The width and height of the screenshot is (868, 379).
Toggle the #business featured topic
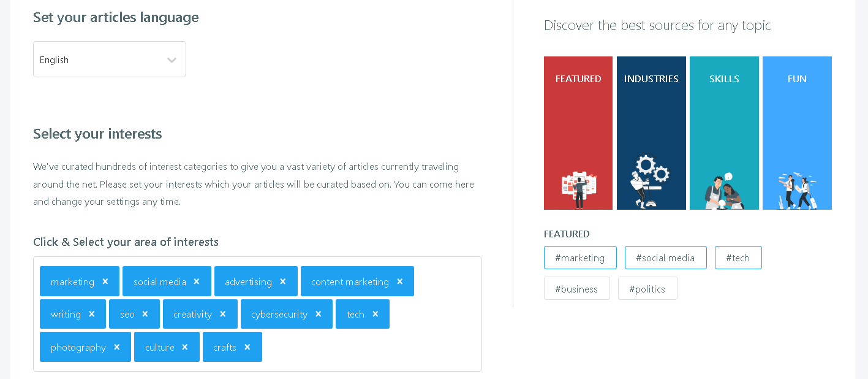coord(576,288)
